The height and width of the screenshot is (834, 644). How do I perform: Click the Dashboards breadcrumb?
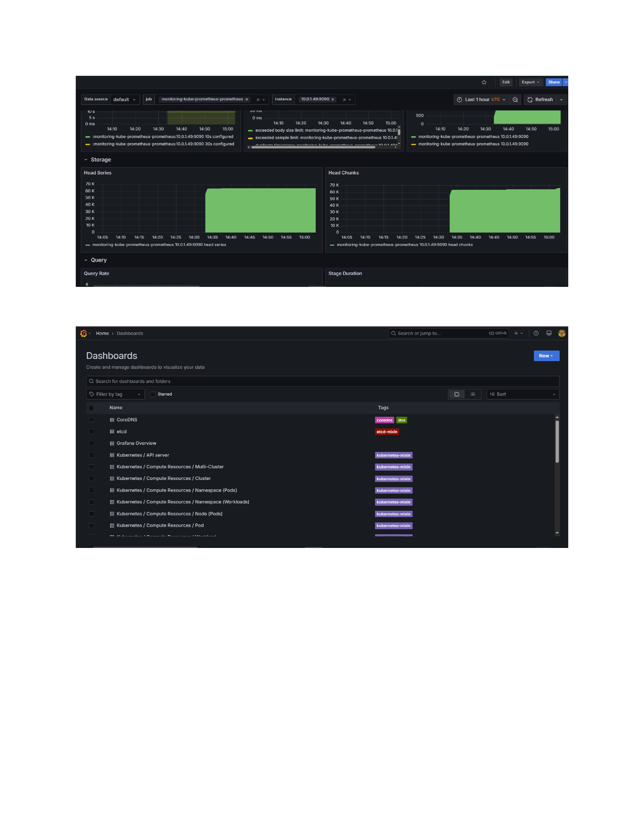tap(130, 333)
